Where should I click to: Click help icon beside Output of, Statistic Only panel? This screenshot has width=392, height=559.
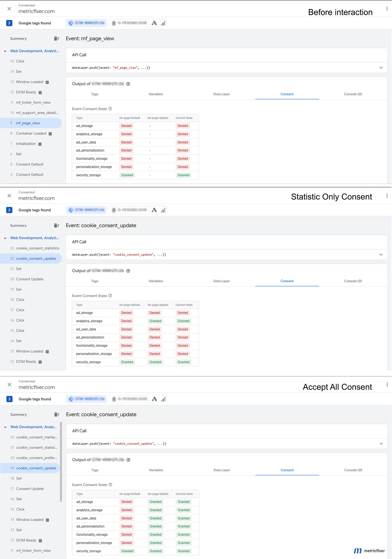click(128, 271)
